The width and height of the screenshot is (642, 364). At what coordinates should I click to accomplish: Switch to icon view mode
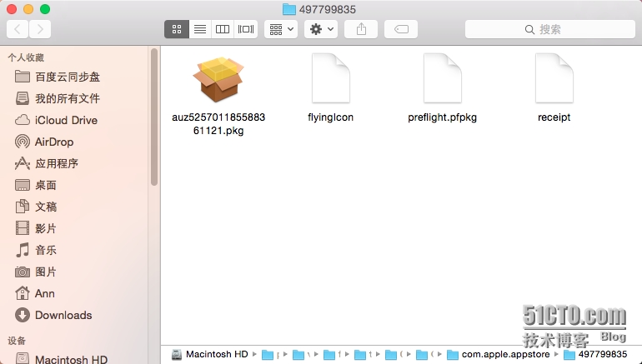click(176, 29)
